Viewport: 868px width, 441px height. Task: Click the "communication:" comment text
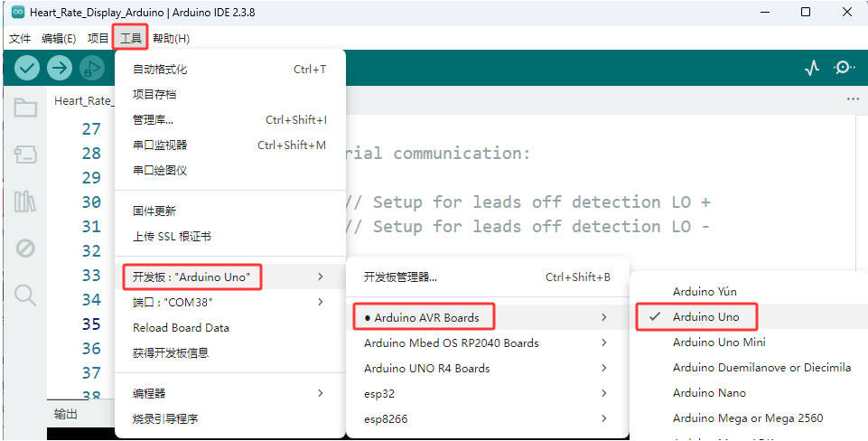point(462,153)
